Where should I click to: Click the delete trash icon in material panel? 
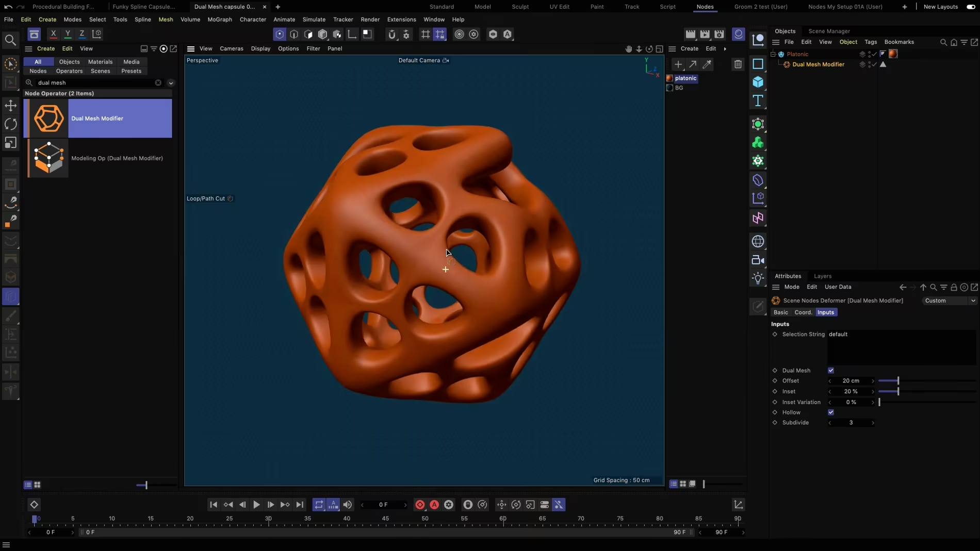coord(738,64)
